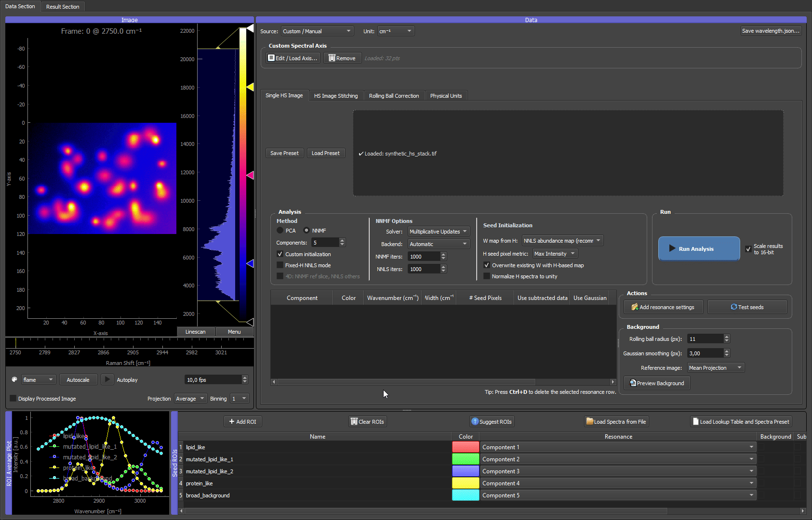The image size is (812, 520).
Task: Select the PCA method radio button
Action: click(280, 231)
